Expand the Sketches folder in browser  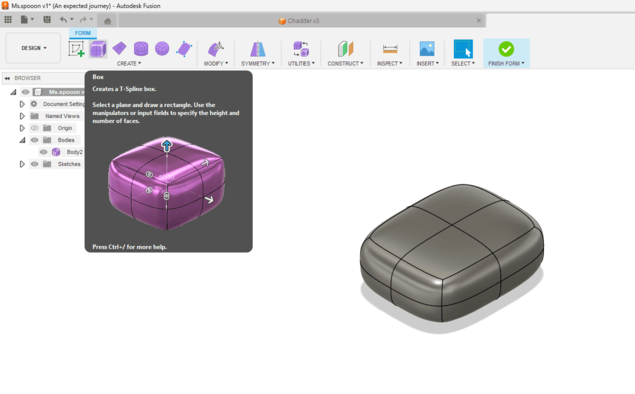[x=22, y=164]
